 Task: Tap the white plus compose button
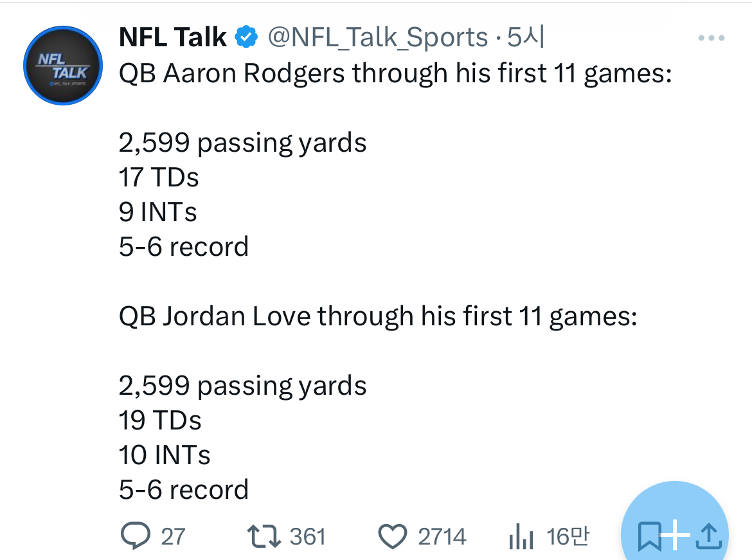tap(675, 534)
